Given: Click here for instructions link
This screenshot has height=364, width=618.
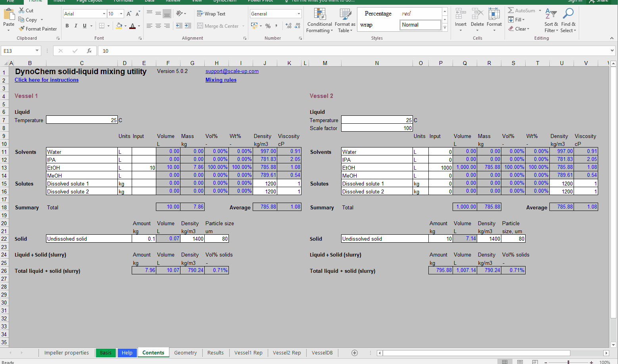Looking at the screenshot, I should click(46, 80).
